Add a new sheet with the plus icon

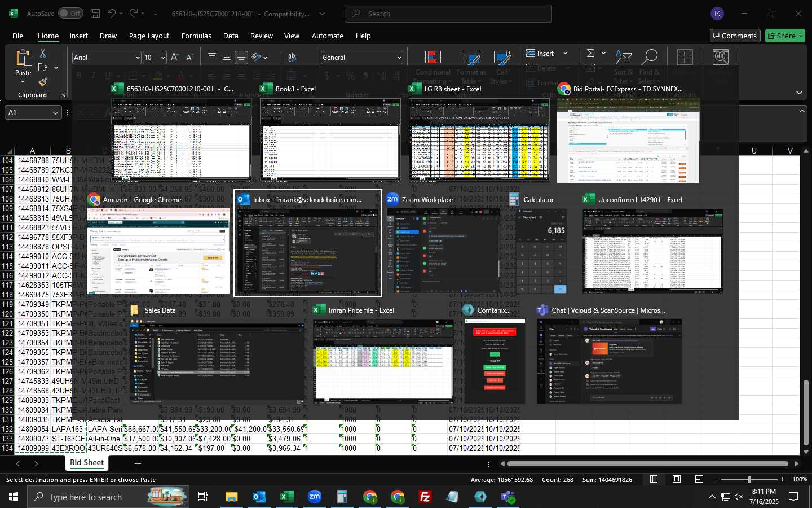138,463
